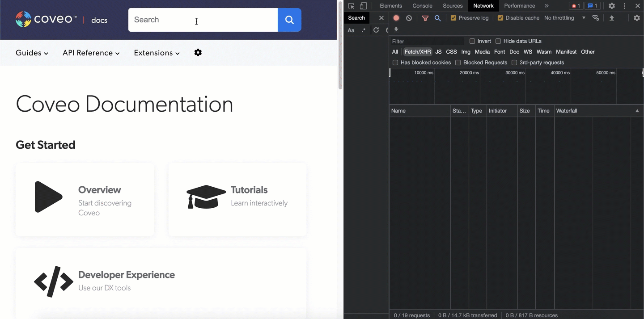Click the blue search magnifier button
The width and height of the screenshot is (644, 319).
(x=289, y=20)
